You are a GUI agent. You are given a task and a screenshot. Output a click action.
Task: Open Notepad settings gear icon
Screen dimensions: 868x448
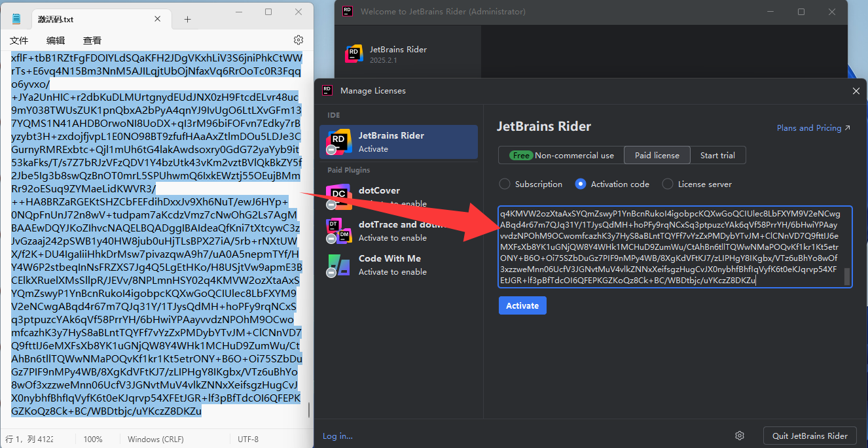[x=298, y=40]
